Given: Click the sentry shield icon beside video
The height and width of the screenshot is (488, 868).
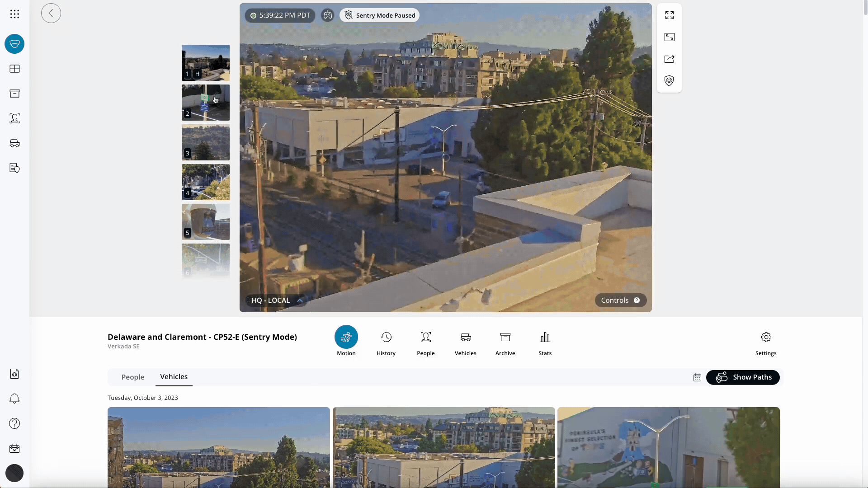Looking at the screenshot, I should point(670,80).
